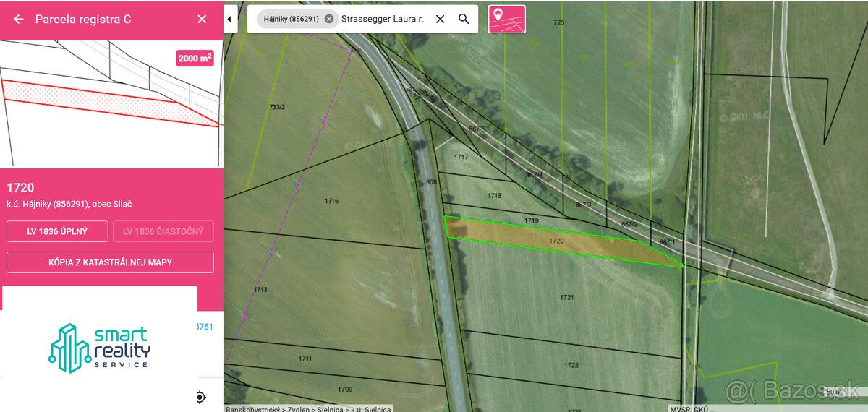Clear the search field text
868x412 pixels.
coord(440,20)
